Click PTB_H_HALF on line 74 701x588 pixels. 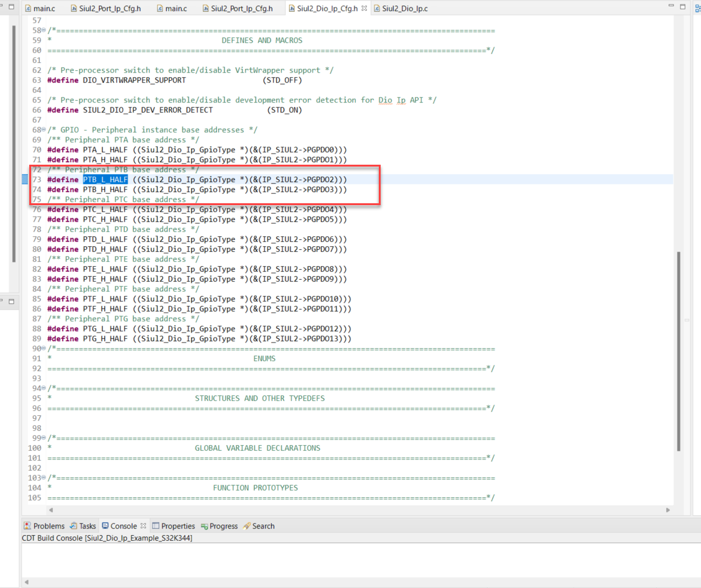(106, 190)
